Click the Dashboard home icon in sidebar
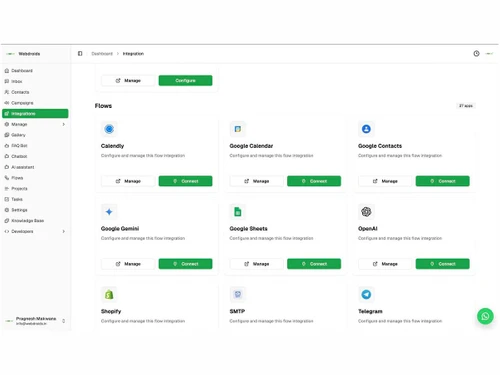The width and height of the screenshot is (500, 375). (7, 71)
